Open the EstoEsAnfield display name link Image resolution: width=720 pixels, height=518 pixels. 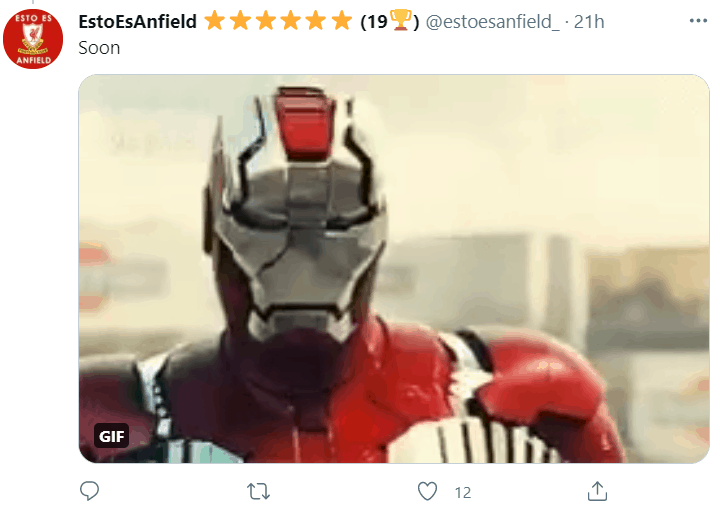[x=137, y=22]
